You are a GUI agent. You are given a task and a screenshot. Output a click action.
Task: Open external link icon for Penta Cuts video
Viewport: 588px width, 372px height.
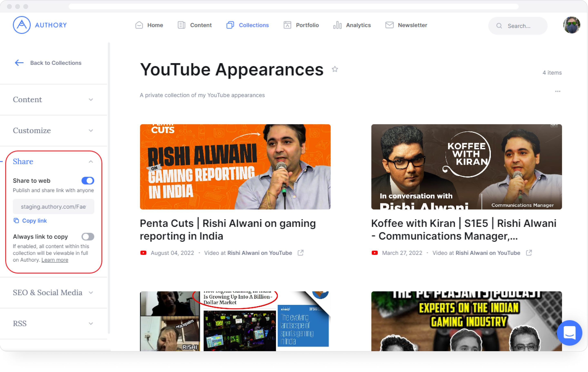point(301,253)
